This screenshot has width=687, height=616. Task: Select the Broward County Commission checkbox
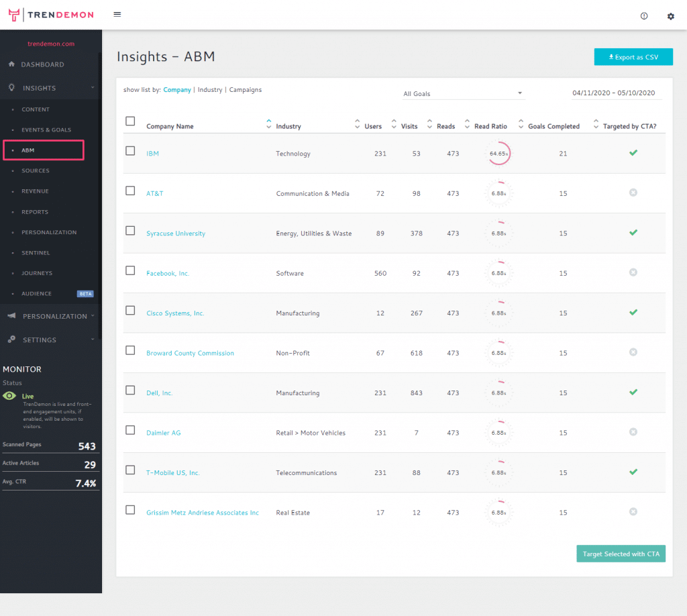[130, 350]
